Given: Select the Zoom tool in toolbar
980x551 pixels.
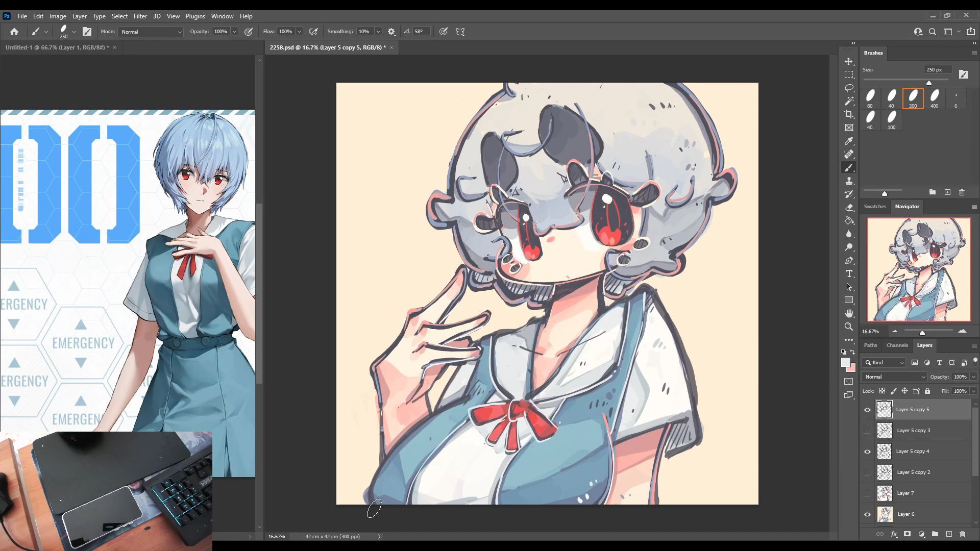Looking at the screenshot, I should pos(849,327).
